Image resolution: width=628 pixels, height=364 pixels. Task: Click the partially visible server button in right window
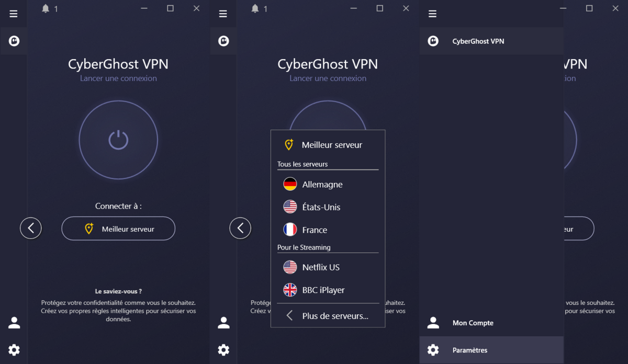click(x=579, y=229)
